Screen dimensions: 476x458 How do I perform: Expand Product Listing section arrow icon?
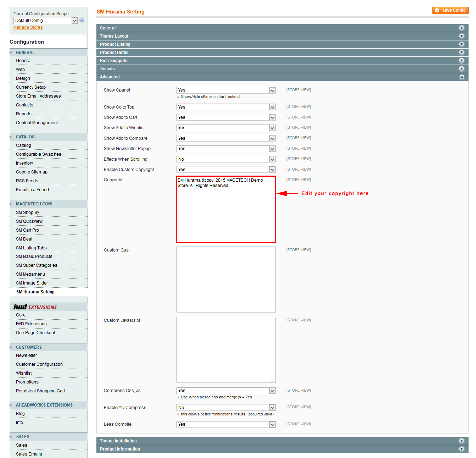(461, 44)
